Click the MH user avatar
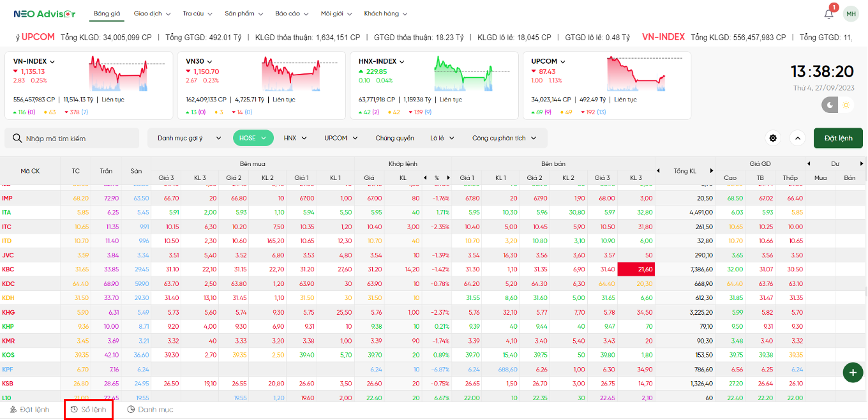868x420 pixels. pos(851,13)
